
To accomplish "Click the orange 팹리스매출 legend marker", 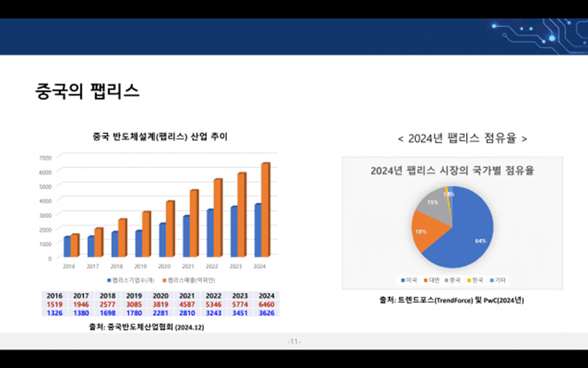I will (164, 280).
